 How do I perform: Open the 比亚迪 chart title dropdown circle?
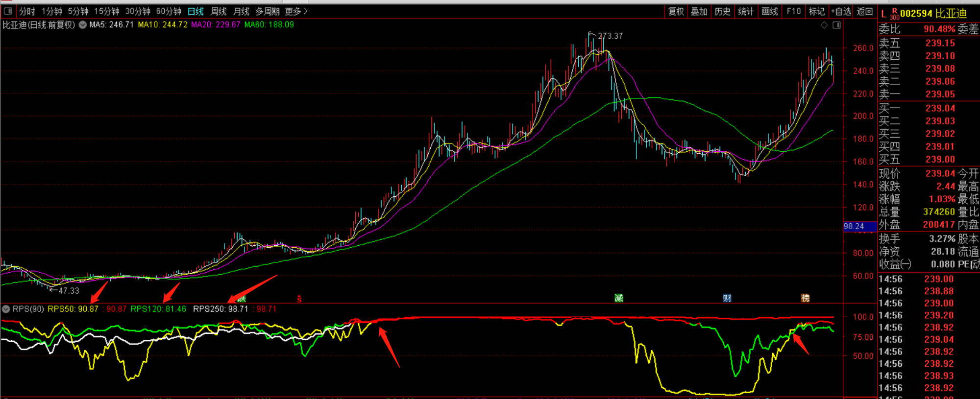[x=83, y=24]
